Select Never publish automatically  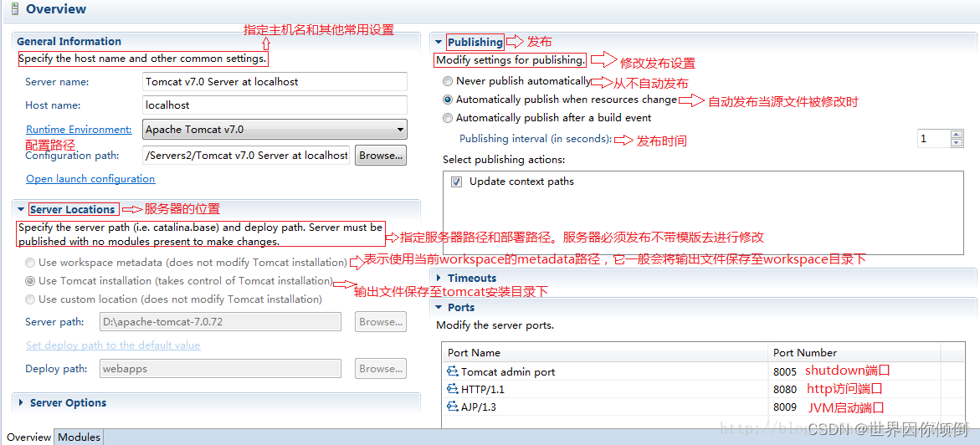coord(448,81)
